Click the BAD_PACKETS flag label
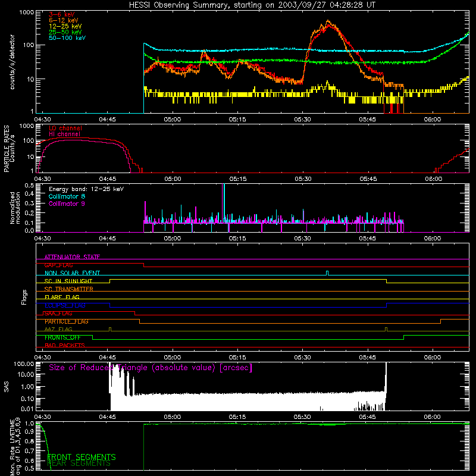Viewport: 476px width, 476px height. pos(65,345)
